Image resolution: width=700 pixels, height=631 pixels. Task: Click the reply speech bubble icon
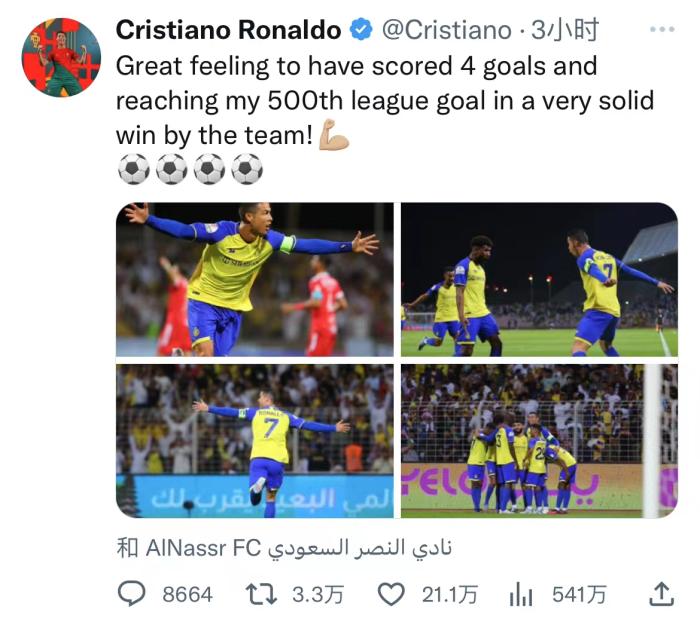(132, 594)
